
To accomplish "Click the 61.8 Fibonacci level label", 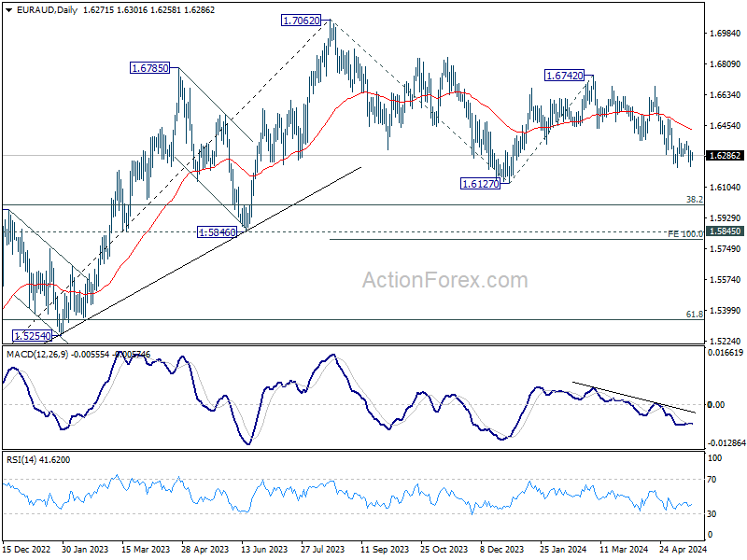I will (695, 315).
